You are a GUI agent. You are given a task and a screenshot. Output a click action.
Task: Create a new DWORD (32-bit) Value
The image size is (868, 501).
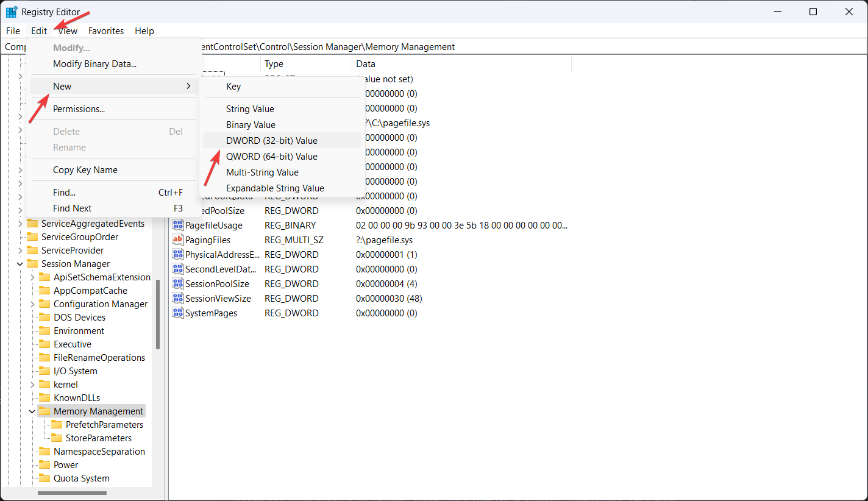click(282, 141)
